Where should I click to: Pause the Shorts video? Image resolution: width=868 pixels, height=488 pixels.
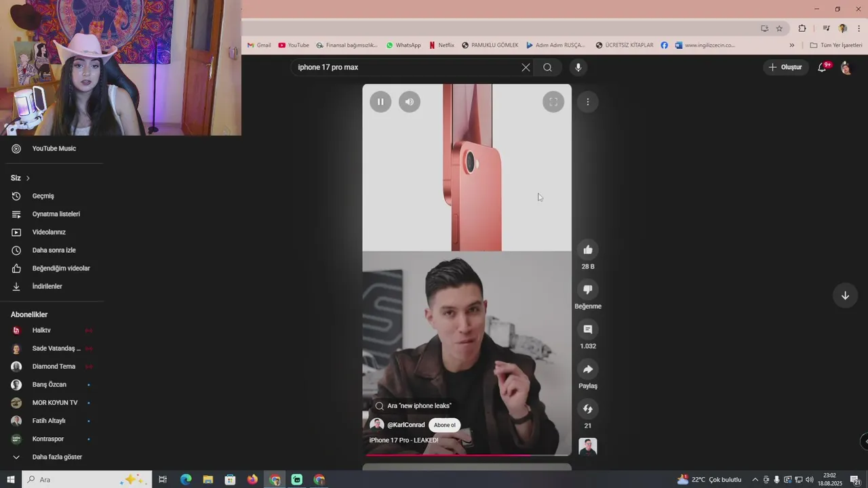380,102
